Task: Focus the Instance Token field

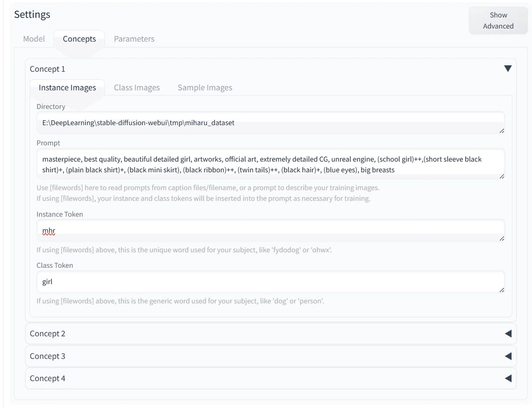Action: click(271, 231)
